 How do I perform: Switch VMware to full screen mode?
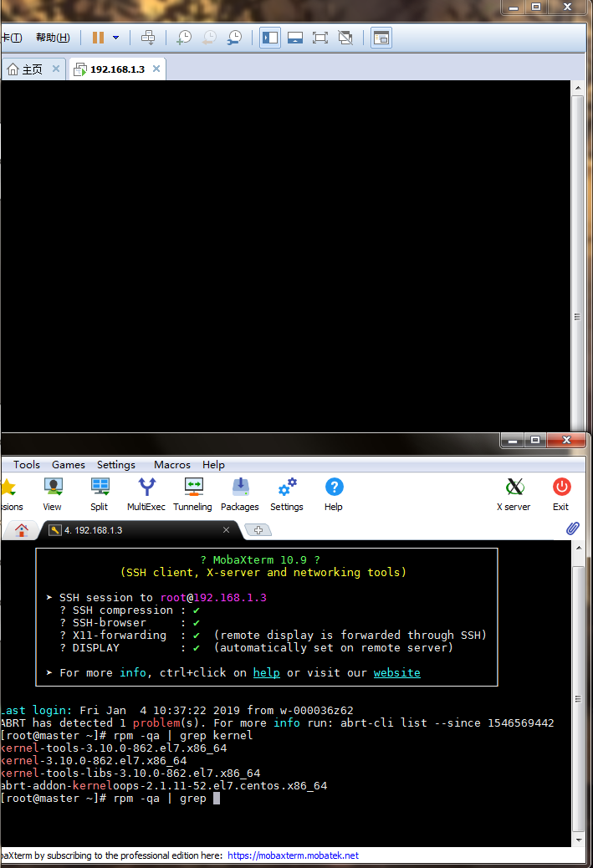[x=320, y=38]
